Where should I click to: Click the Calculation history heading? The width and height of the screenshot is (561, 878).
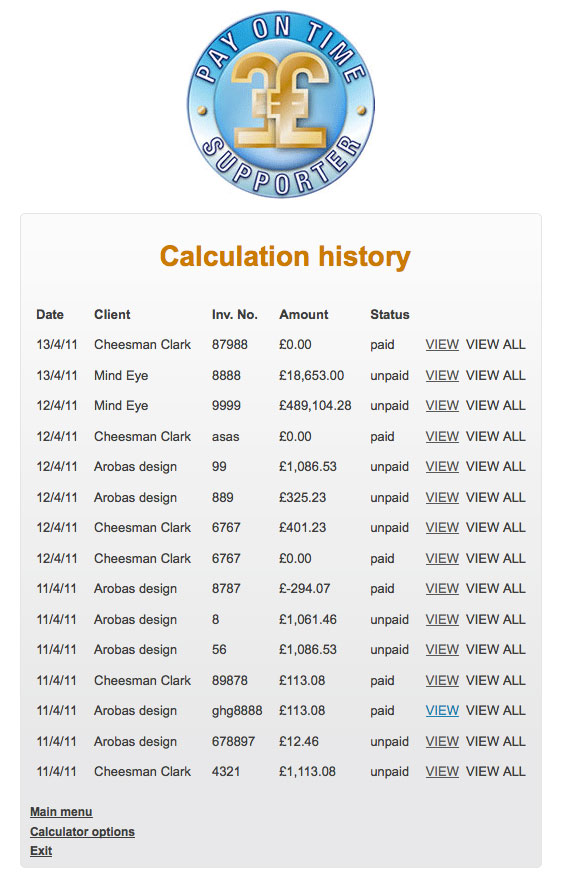[285, 256]
